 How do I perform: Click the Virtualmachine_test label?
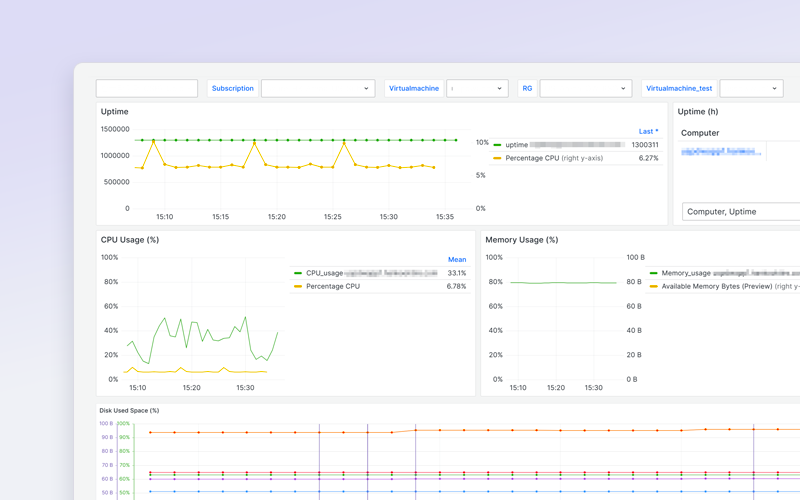(679, 88)
